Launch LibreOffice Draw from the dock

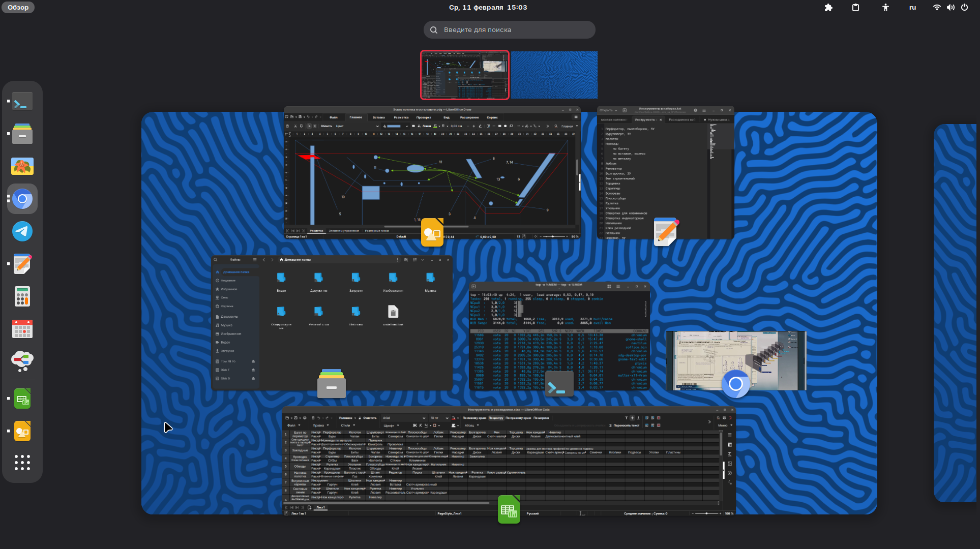tap(22, 432)
